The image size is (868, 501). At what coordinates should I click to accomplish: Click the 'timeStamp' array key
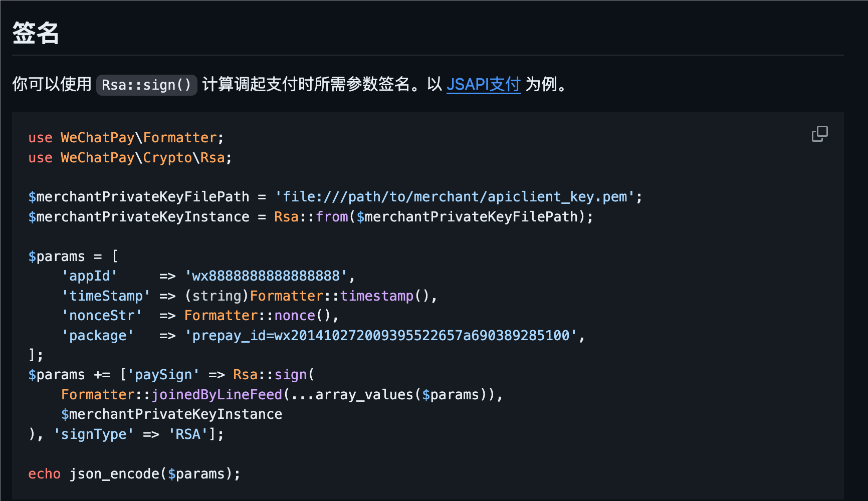point(106,296)
